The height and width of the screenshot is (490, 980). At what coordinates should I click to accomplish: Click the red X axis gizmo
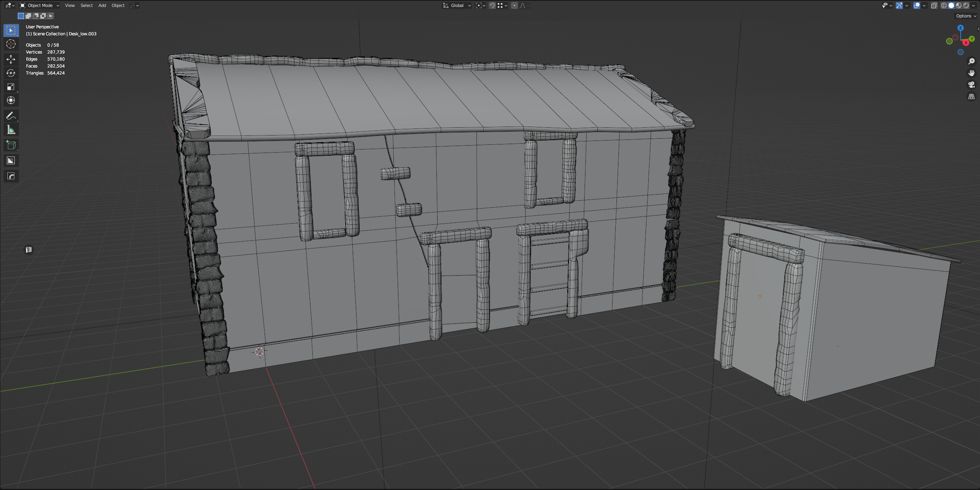click(966, 43)
